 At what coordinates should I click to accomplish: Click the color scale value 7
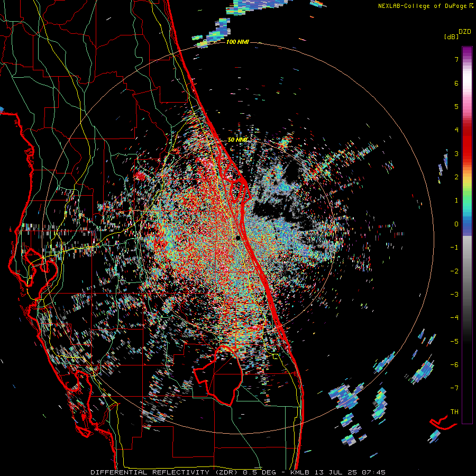tap(456, 59)
